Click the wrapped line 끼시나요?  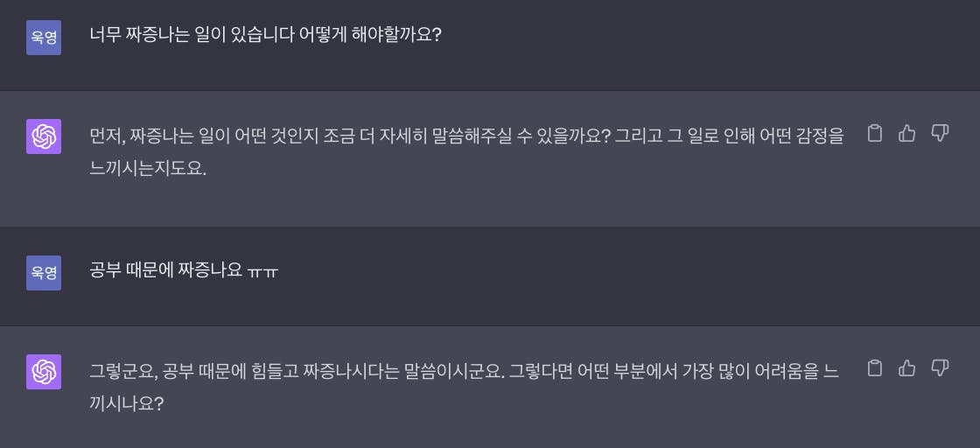tap(127, 403)
